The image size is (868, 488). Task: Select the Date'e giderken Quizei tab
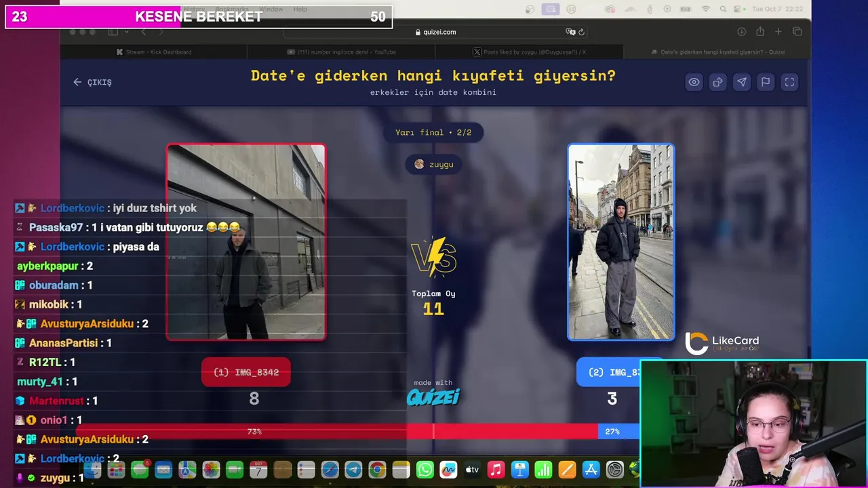click(x=717, y=52)
